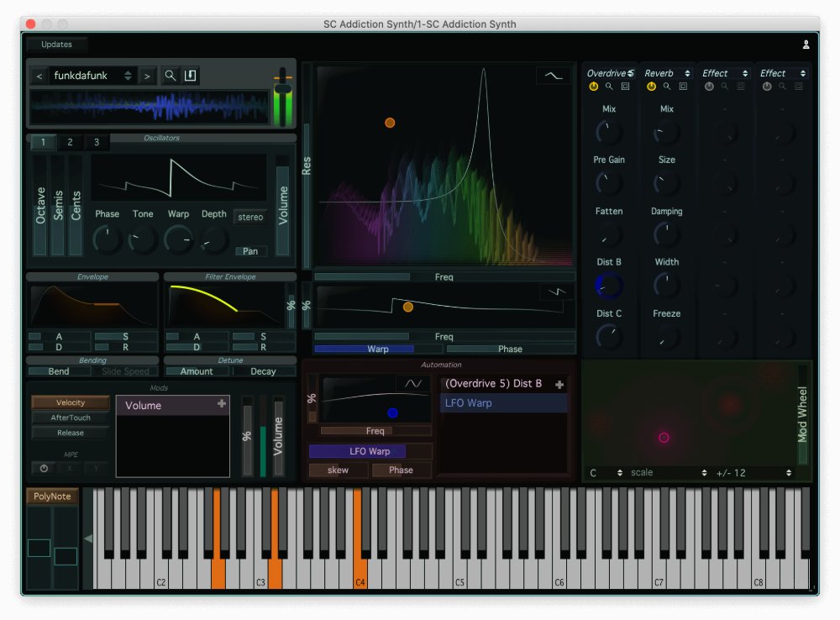
Task: Click the preset search magnifier icon
Action: pyautogui.click(x=170, y=76)
